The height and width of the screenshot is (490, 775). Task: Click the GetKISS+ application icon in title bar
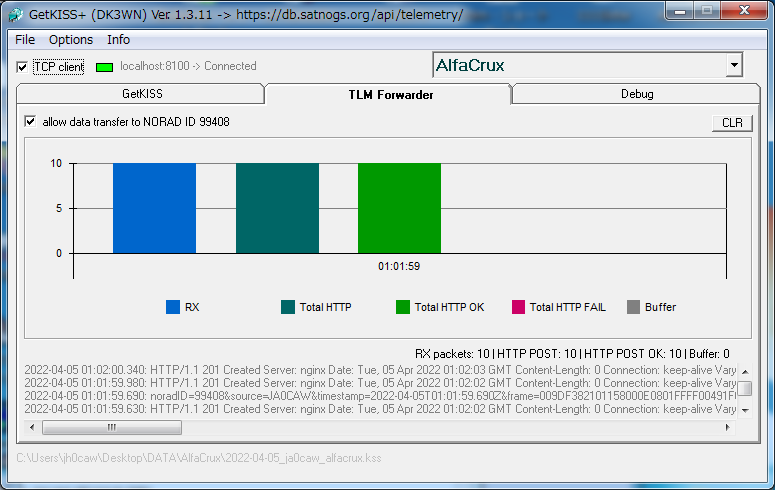(15, 14)
